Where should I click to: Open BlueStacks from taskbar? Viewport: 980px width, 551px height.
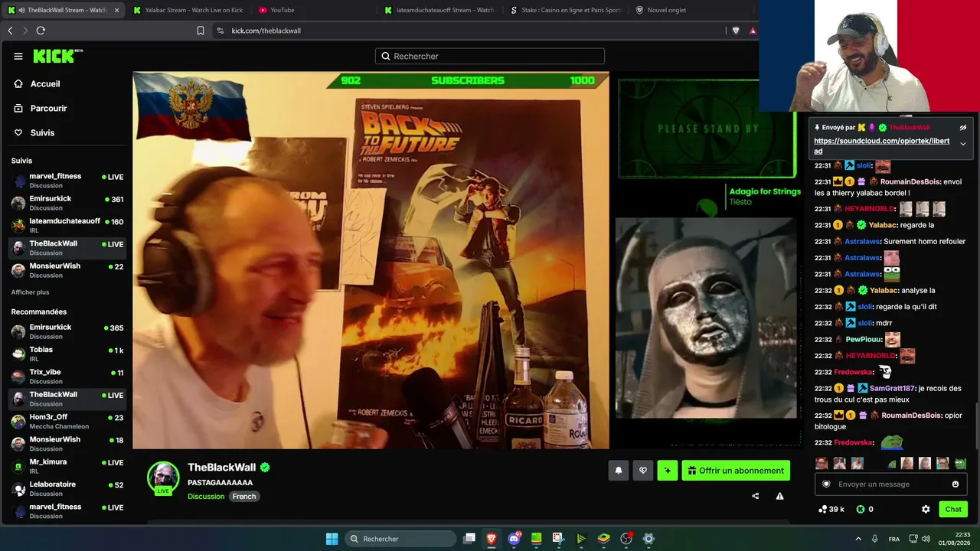click(603, 539)
